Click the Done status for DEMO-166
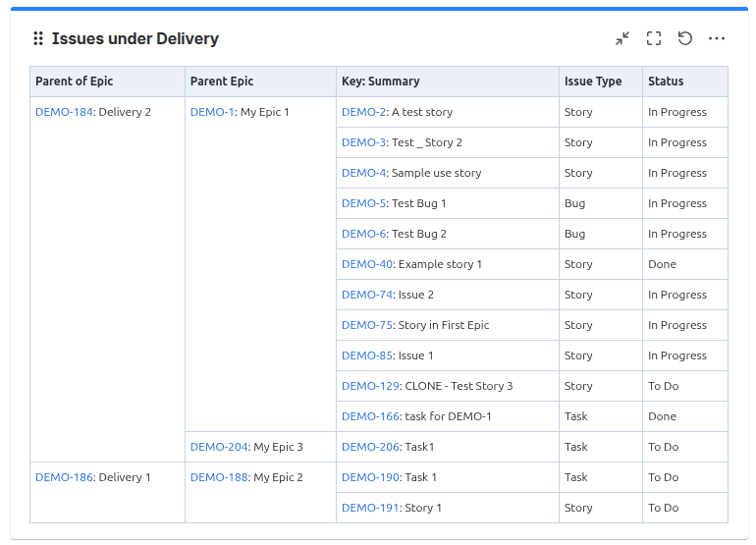 [x=662, y=415]
